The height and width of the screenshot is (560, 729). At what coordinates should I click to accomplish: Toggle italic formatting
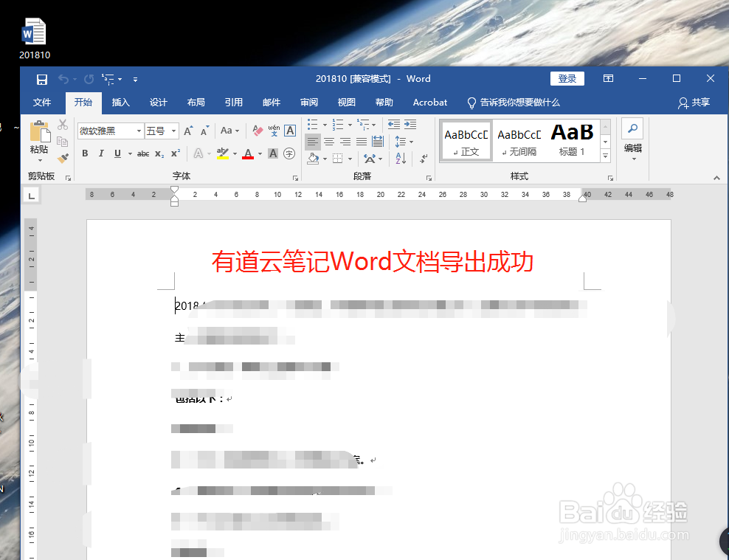101,153
